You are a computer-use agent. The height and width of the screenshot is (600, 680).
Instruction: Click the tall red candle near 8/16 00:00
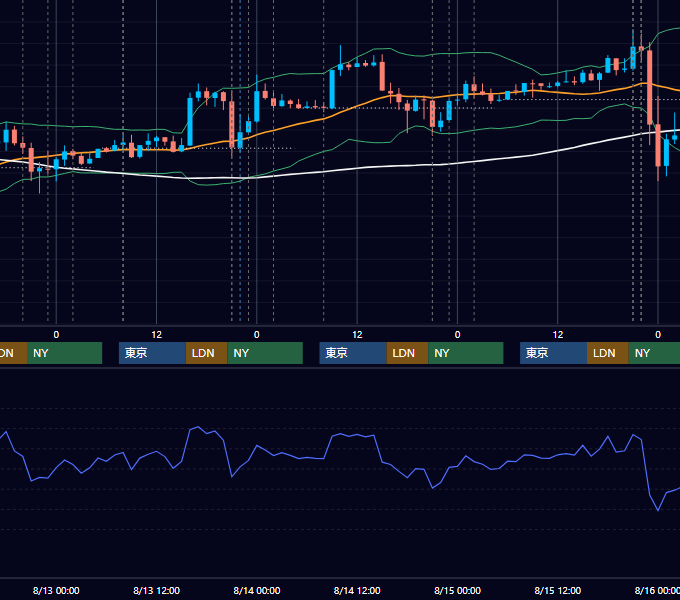tap(650, 87)
